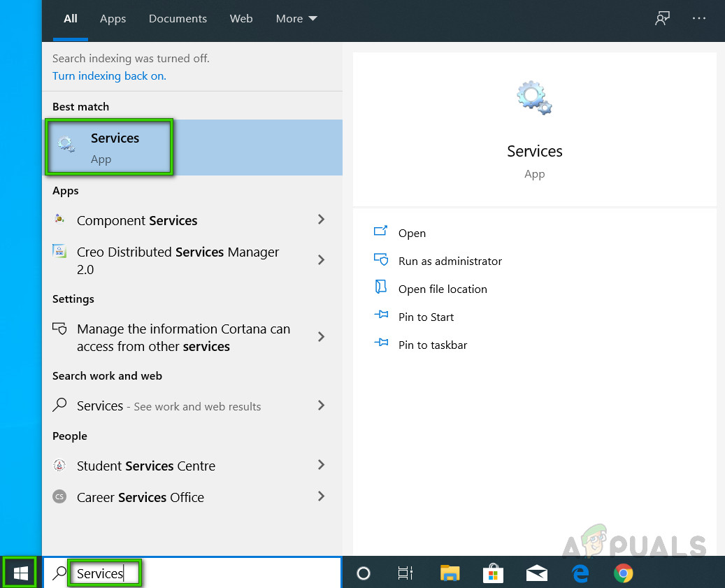Image resolution: width=725 pixels, height=588 pixels.
Task: Select Career Services Office name
Action: pos(140,497)
